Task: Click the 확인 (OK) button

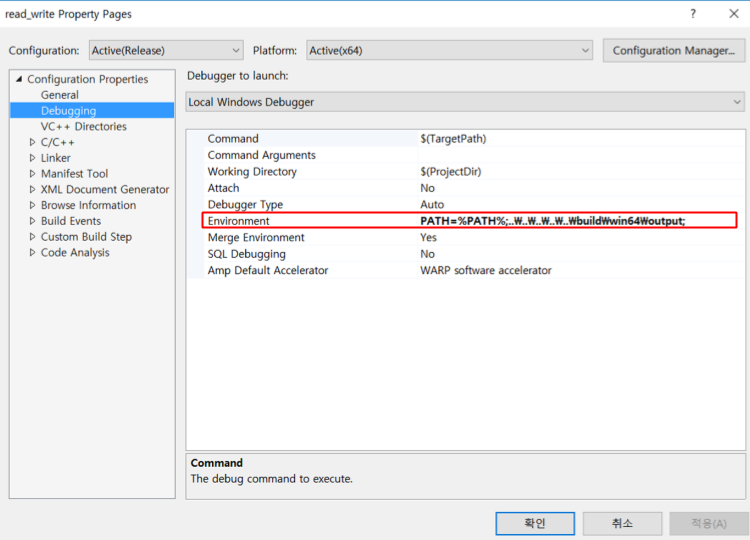Action: point(535,523)
